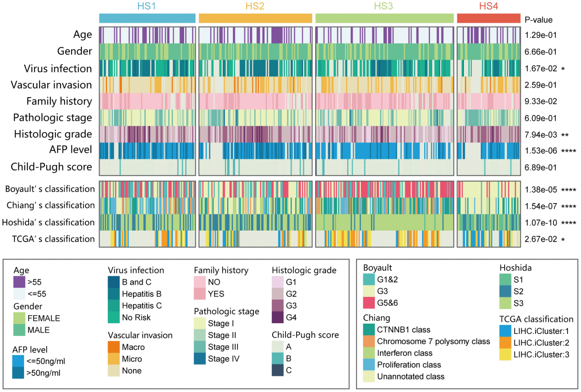Click the MALE gender legend swatch

tap(19, 330)
